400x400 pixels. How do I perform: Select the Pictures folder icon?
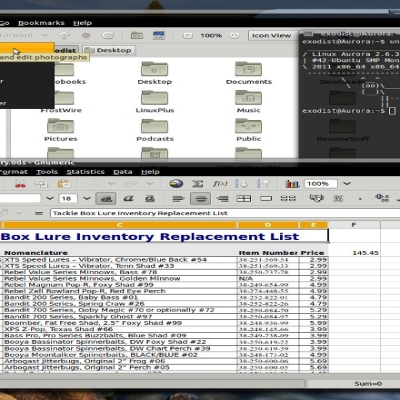(x=61, y=130)
